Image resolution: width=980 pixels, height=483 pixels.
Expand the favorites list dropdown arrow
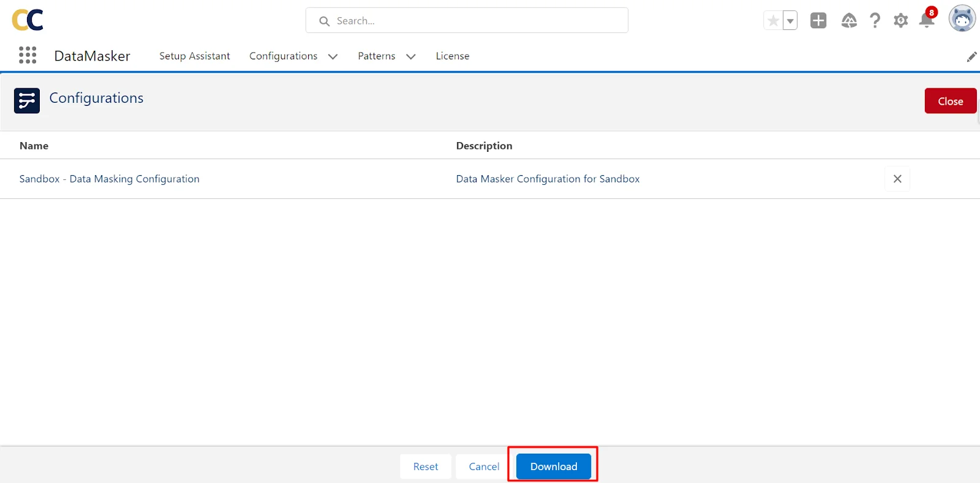coord(790,21)
